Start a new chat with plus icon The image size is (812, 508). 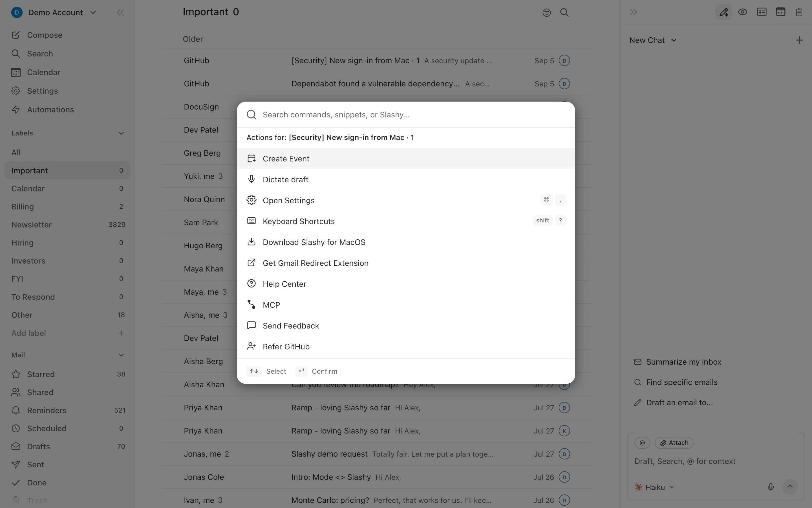point(800,40)
